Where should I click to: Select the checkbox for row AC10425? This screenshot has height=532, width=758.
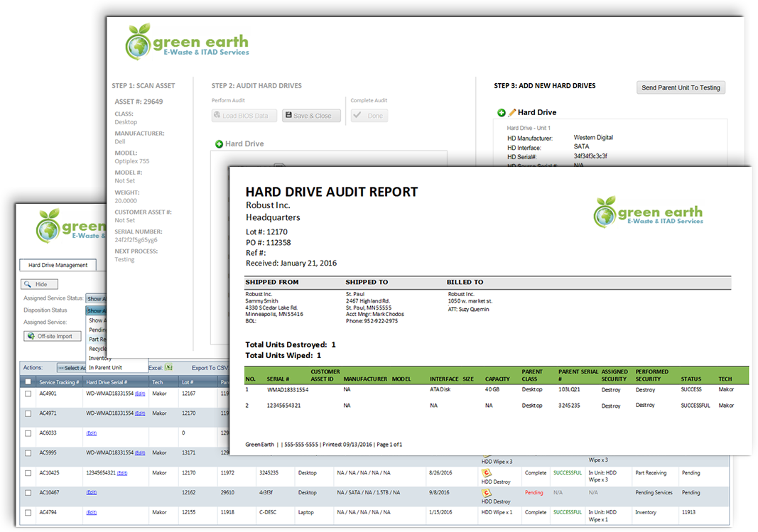28,473
